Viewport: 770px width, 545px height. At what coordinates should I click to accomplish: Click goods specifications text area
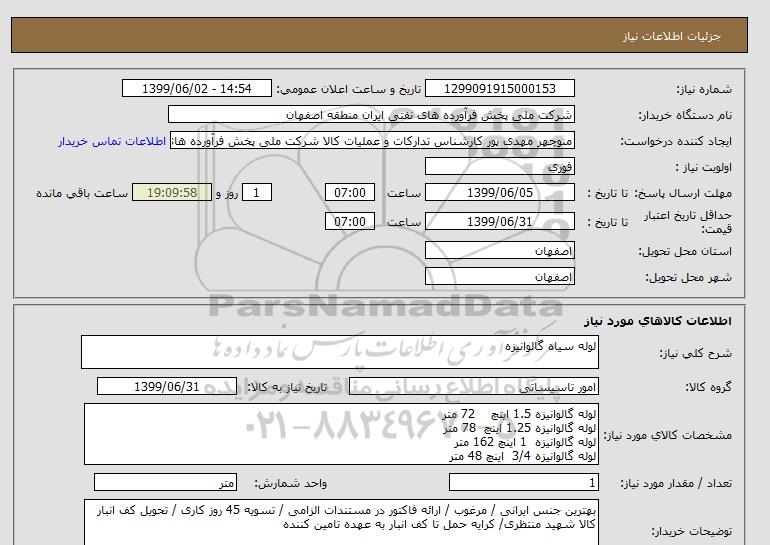341,434
